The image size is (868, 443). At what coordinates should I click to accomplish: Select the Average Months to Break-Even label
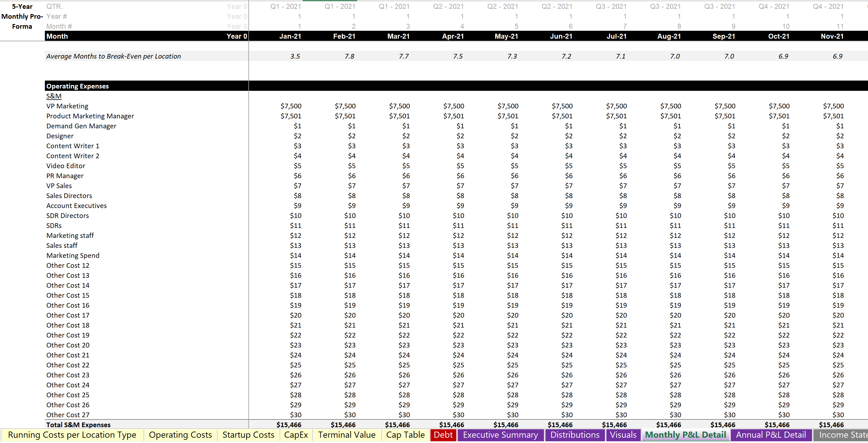pyautogui.click(x=113, y=56)
